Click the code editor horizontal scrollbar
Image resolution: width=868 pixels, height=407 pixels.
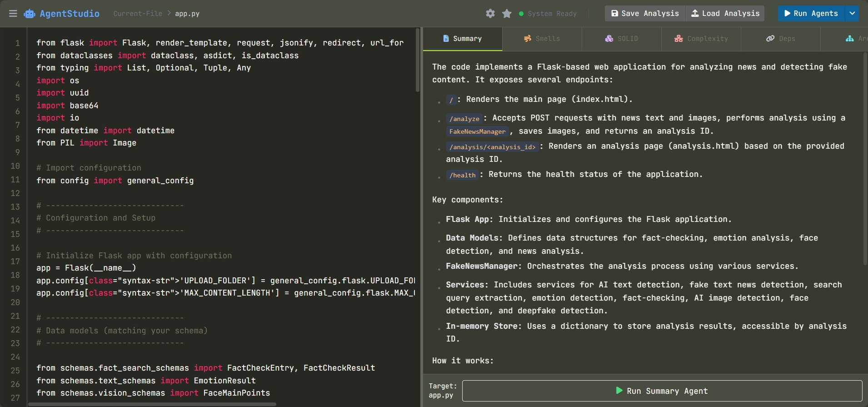point(152,404)
